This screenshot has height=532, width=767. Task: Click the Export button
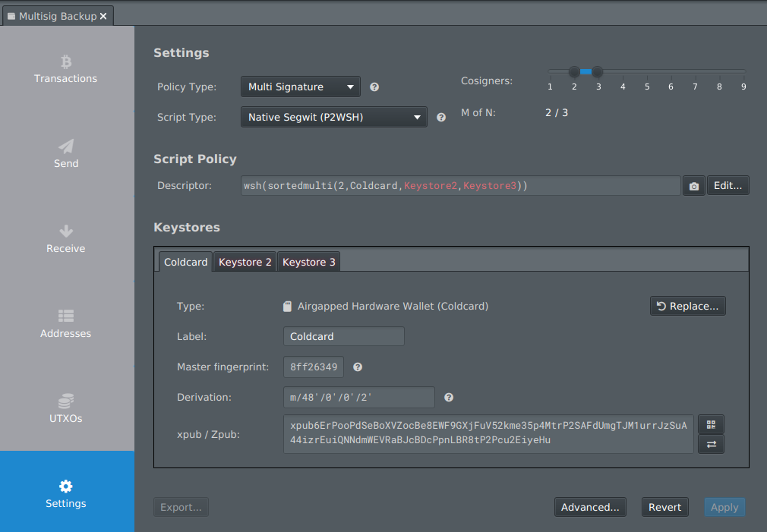click(181, 507)
